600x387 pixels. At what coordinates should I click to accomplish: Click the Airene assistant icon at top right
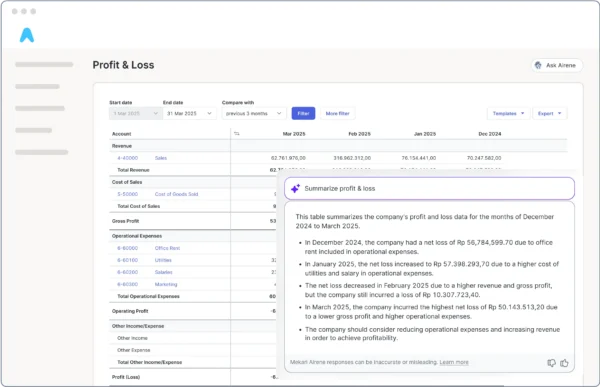538,65
